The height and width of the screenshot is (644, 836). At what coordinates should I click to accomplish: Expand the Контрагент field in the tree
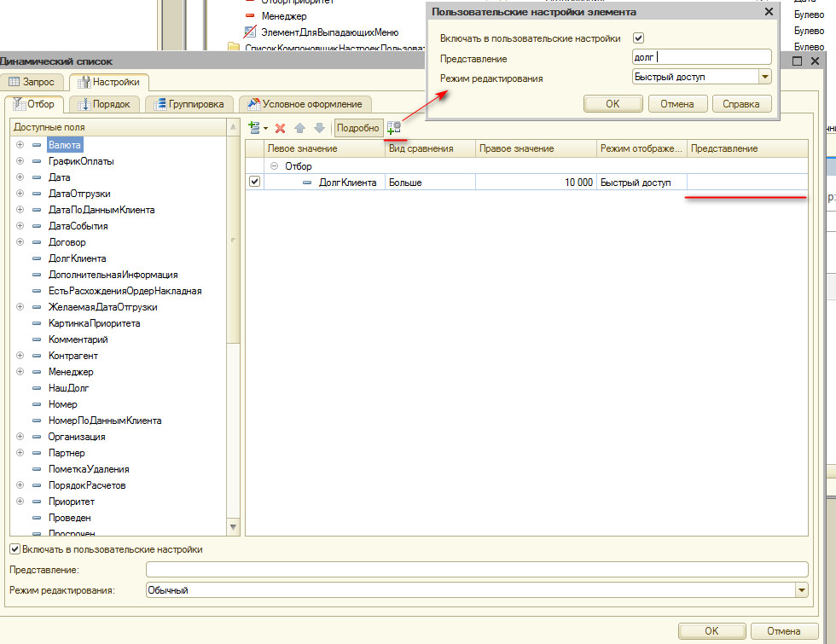[20, 356]
